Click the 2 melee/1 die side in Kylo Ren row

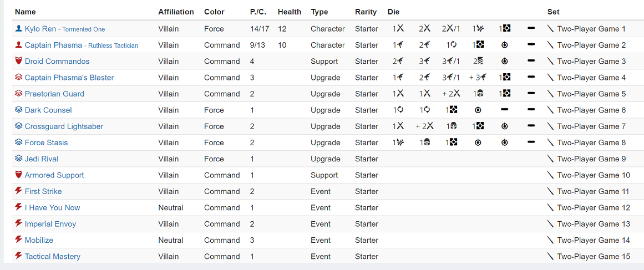(450, 29)
